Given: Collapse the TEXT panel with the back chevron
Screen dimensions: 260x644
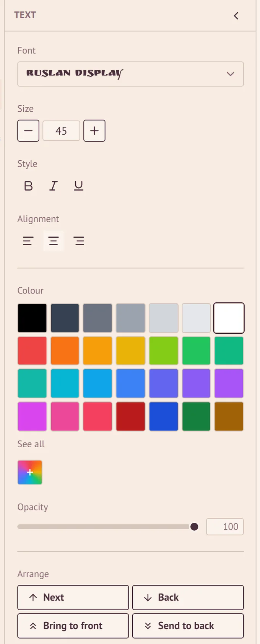Looking at the screenshot, I should (236, 16).
